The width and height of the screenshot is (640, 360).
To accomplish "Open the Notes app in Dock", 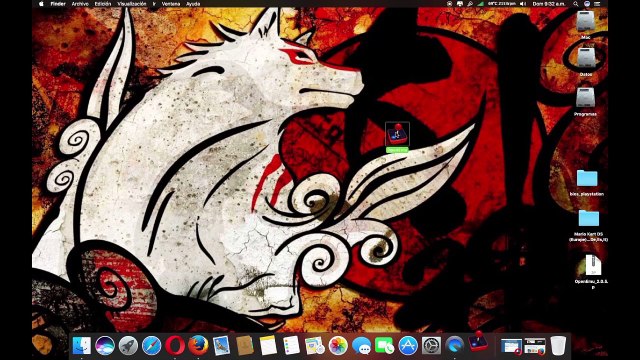I will [x=268, y=346].
